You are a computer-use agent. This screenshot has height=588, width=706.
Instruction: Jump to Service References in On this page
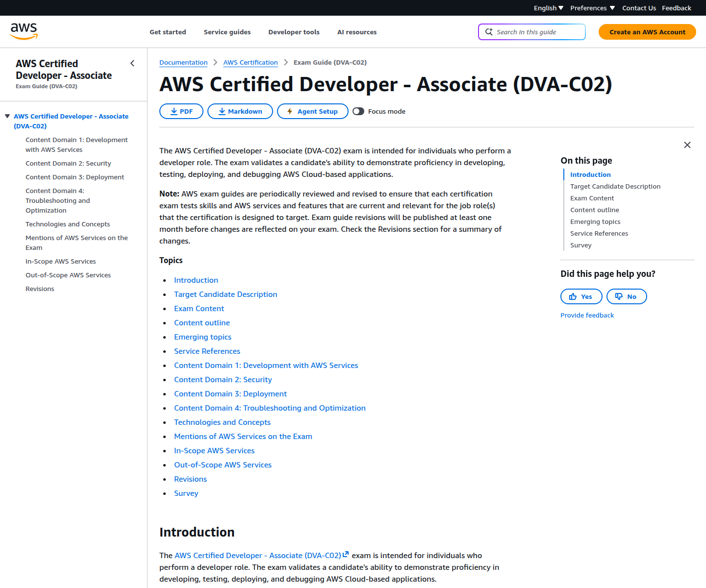point(599,233)
